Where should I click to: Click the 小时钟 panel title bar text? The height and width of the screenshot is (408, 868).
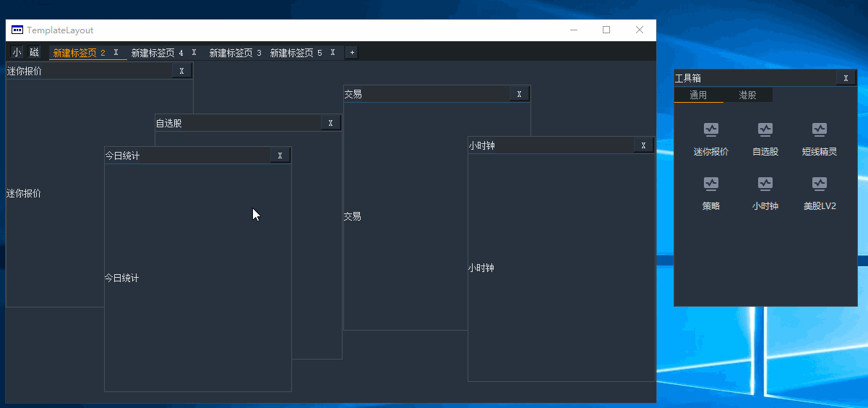pos(481,145)
